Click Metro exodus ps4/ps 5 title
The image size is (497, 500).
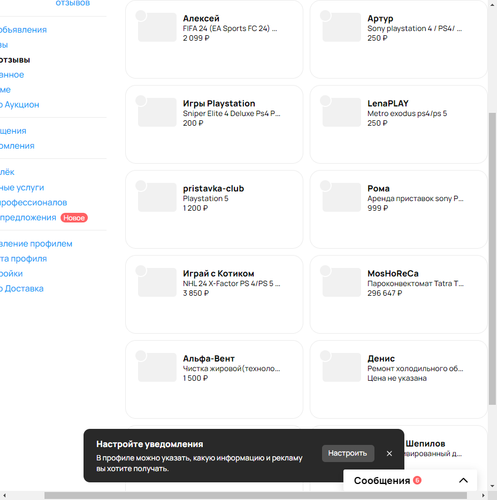click(407, 113)
